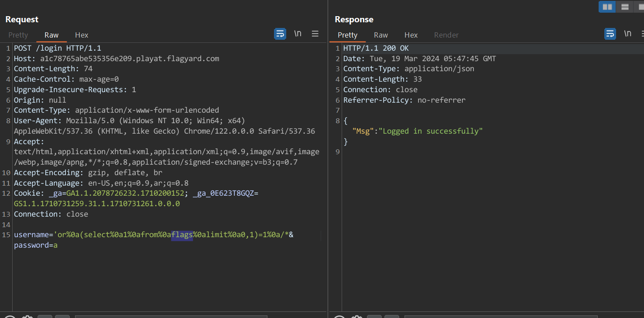Switch to the combined tabbed layout icon
The image size is (644, 318).
coord(641,7)
